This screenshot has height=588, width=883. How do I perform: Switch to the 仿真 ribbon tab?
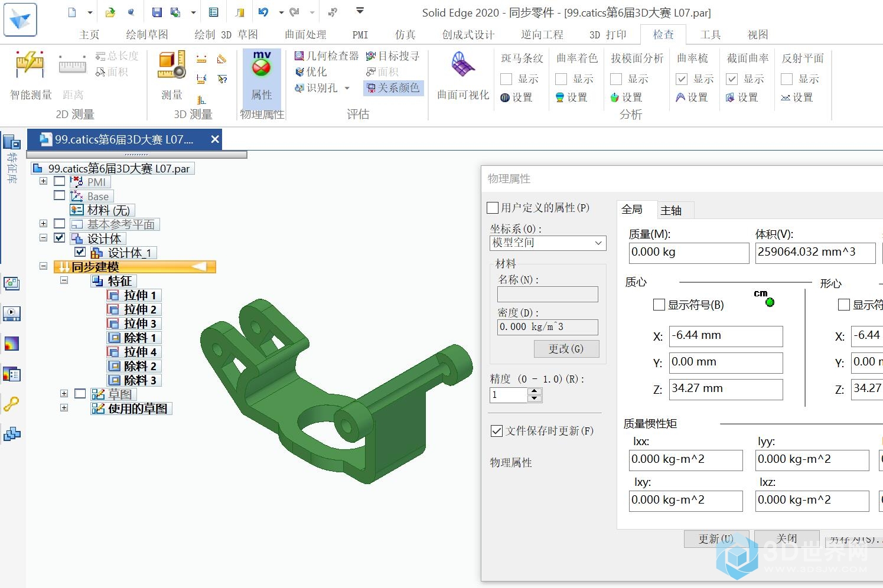[405, 35]
